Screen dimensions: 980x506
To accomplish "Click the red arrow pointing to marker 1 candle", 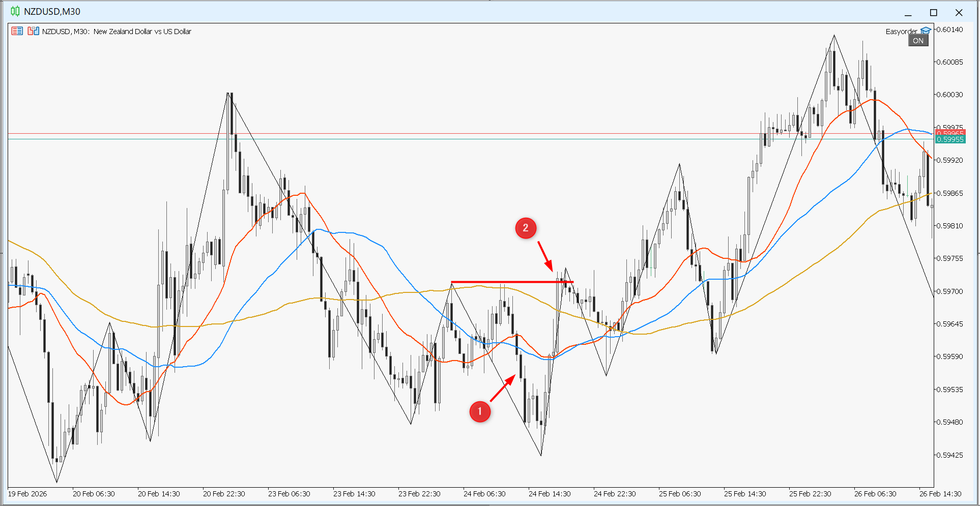I will coord(503,389).
